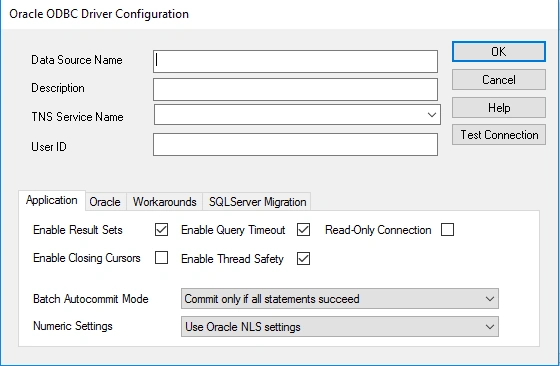Uncheck the Enable Result Sets checkbox
This screenshot has width=560, height=366.
161,229
